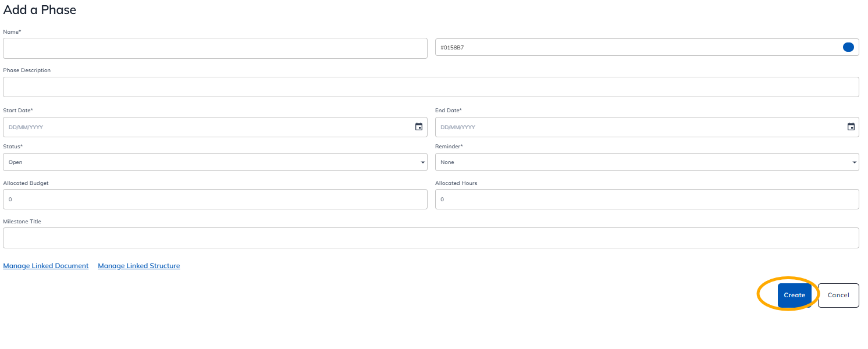Click the Create button
868x349 pixels.
pyautogui.click(x=794, y=295)
